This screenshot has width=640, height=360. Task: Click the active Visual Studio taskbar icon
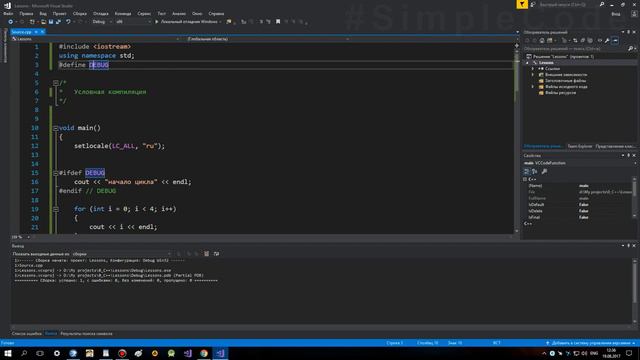point(220,353)
